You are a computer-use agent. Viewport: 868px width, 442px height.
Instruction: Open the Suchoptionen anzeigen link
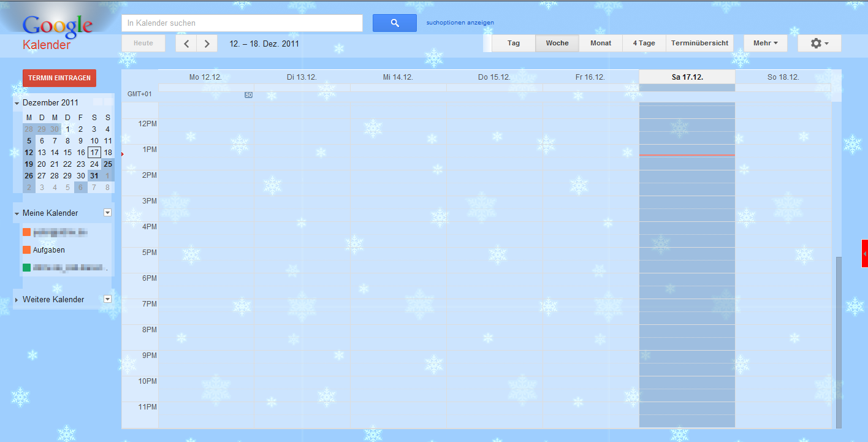point(460,23)
